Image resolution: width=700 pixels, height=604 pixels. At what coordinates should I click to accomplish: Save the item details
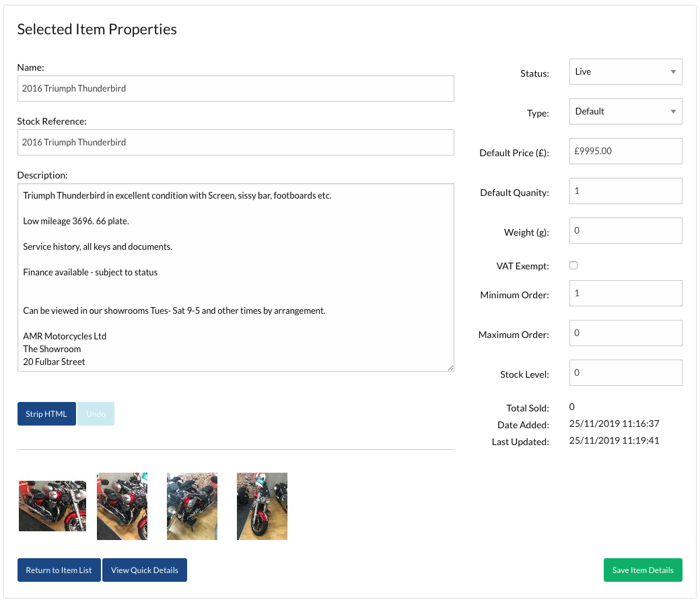[643, 570]
